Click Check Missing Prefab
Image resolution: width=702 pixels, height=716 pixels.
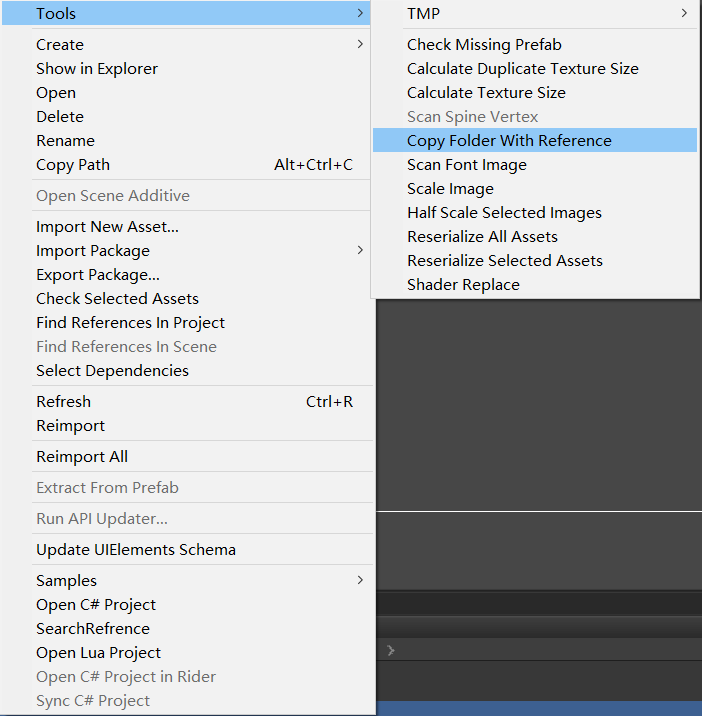coord(484,45)
